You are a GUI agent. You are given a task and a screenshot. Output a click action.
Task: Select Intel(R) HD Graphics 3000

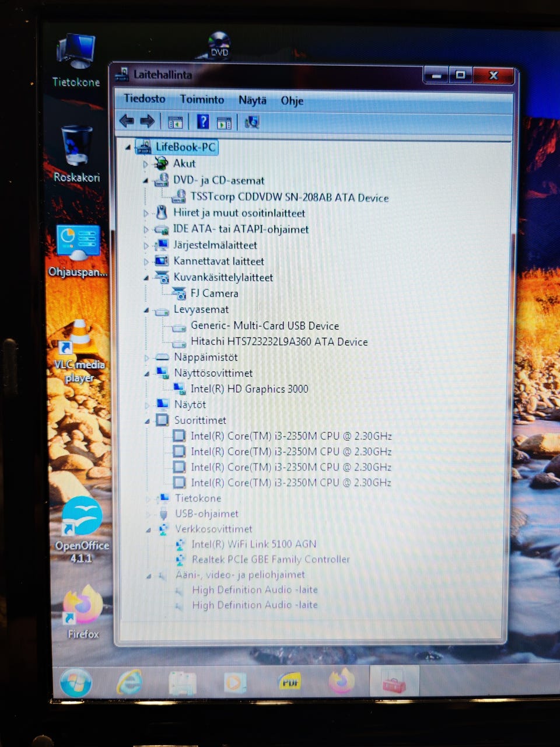249,389
